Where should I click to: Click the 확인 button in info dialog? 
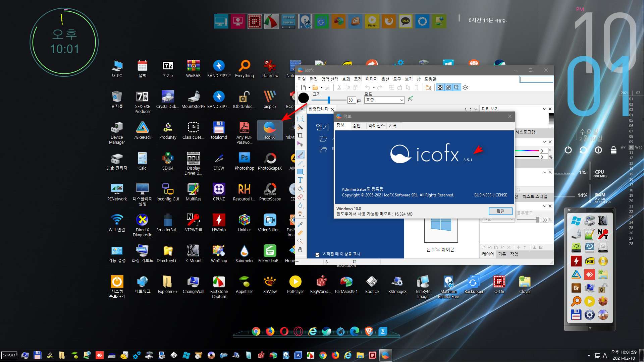tap(500, 211)
